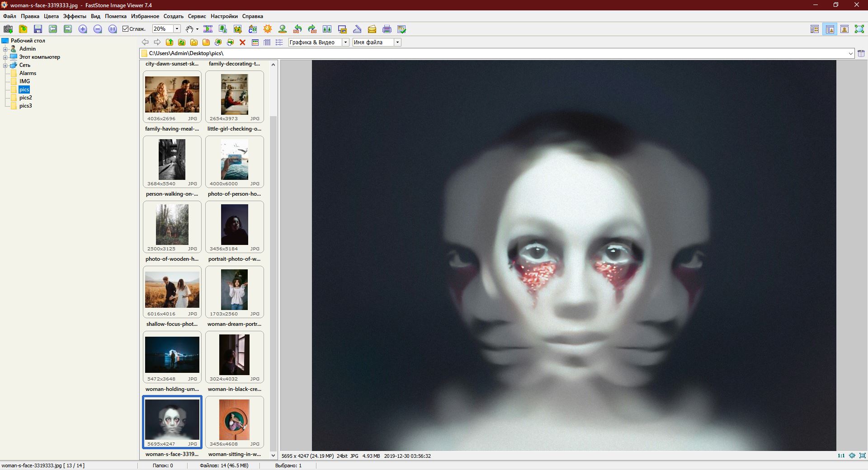Open the crop board tool

[238, 29]
